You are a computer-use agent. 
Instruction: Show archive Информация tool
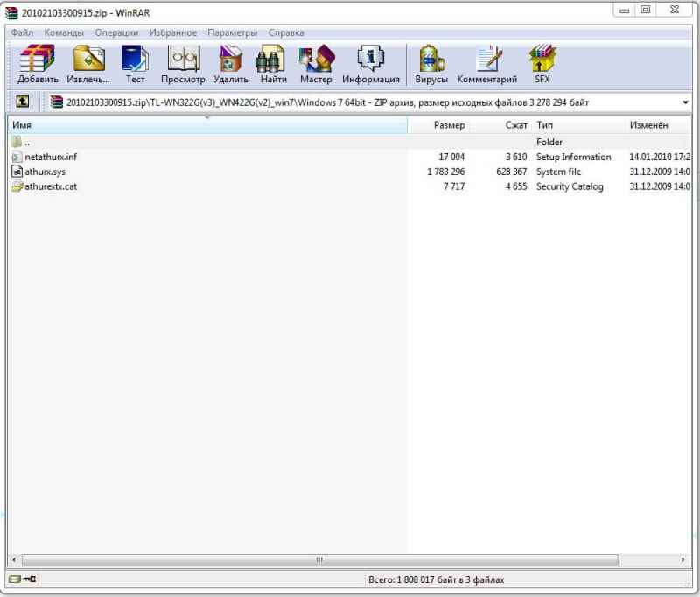tap(370, 64)
